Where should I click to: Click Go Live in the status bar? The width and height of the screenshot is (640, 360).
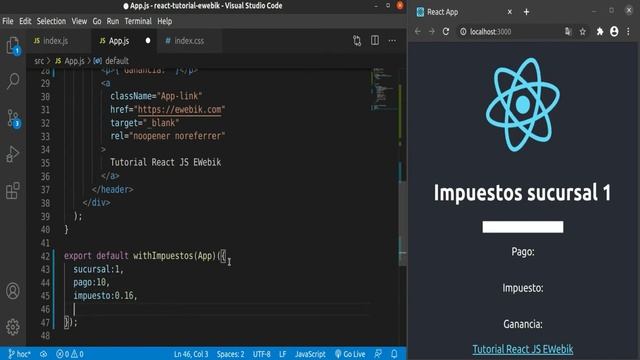(x=350, y=354)
